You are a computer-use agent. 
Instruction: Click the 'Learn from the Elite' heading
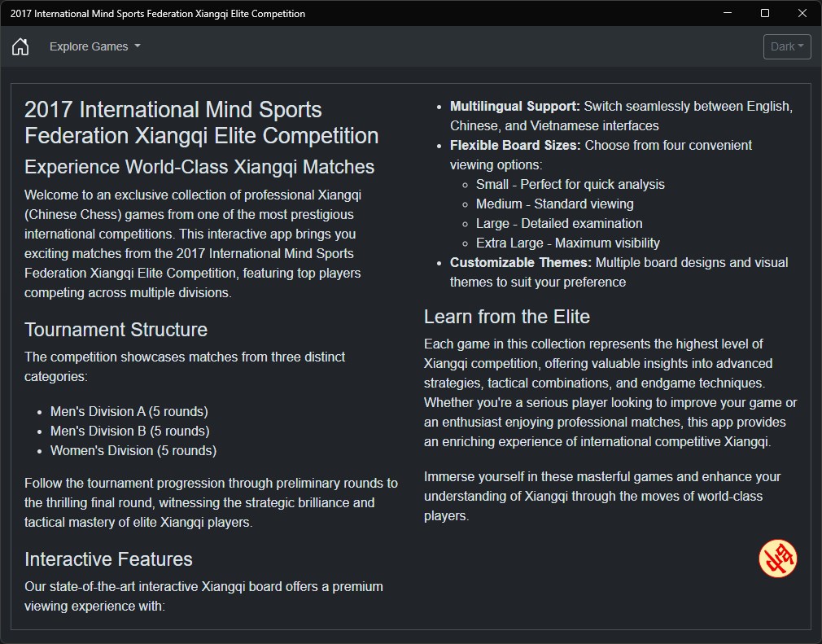tap(506, 317)
